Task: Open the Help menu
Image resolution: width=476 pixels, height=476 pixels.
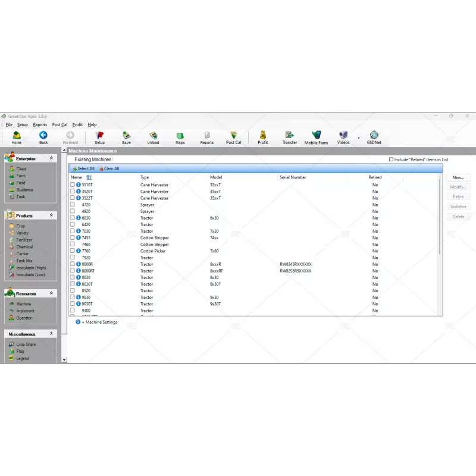Action: point(92,125)
